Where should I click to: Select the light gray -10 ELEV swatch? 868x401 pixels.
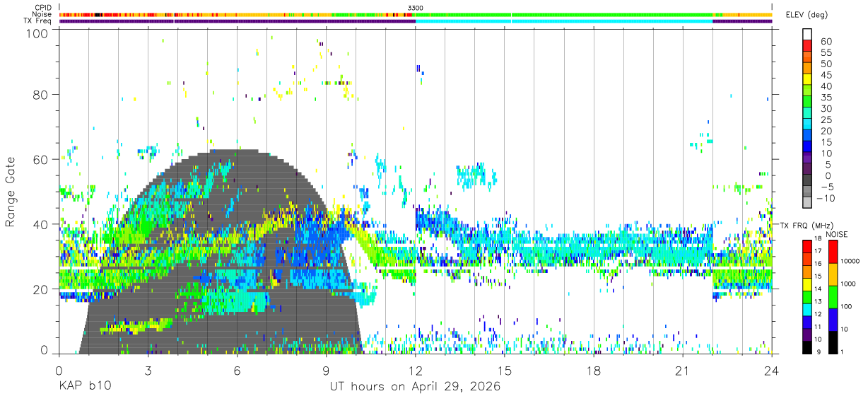807,204
